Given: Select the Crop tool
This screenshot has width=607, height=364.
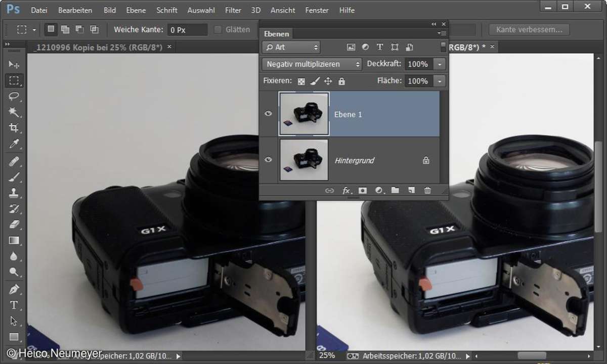Looking at the screenshot, I should point(14,128).
